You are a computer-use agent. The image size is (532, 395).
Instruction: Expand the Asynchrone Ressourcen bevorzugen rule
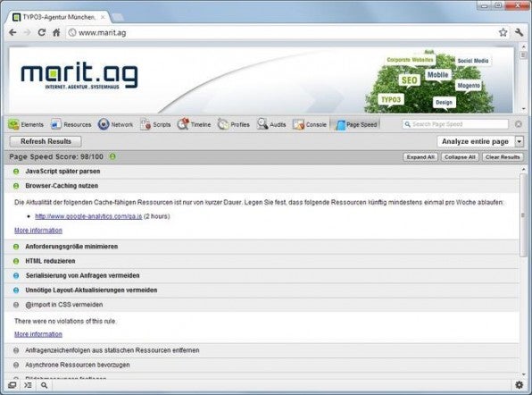[x=262, y=365]
